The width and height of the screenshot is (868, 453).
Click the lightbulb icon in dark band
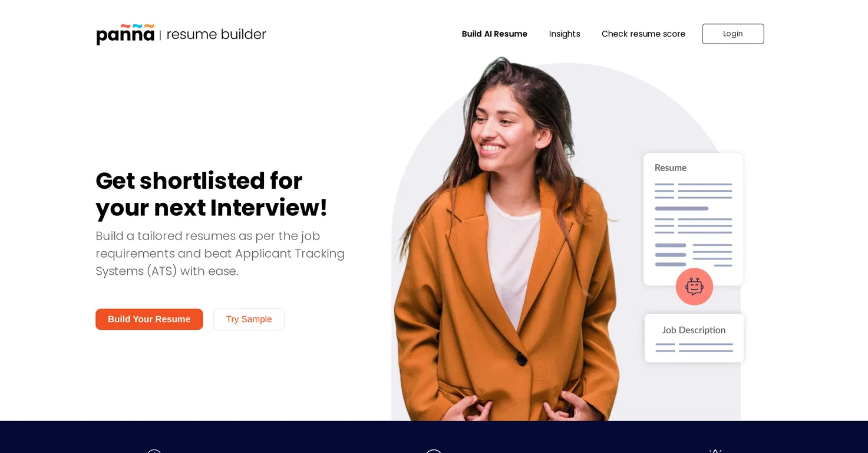click(715, 451)
